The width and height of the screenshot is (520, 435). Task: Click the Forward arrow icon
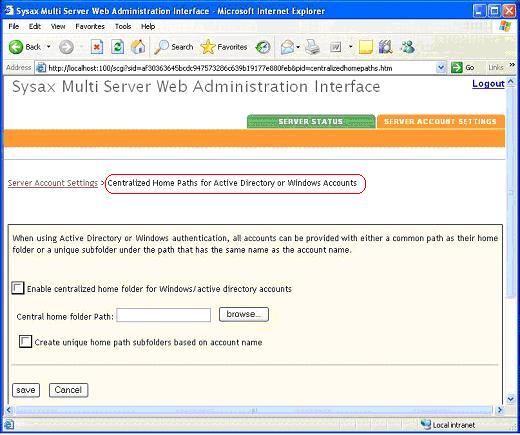[66, 47]
